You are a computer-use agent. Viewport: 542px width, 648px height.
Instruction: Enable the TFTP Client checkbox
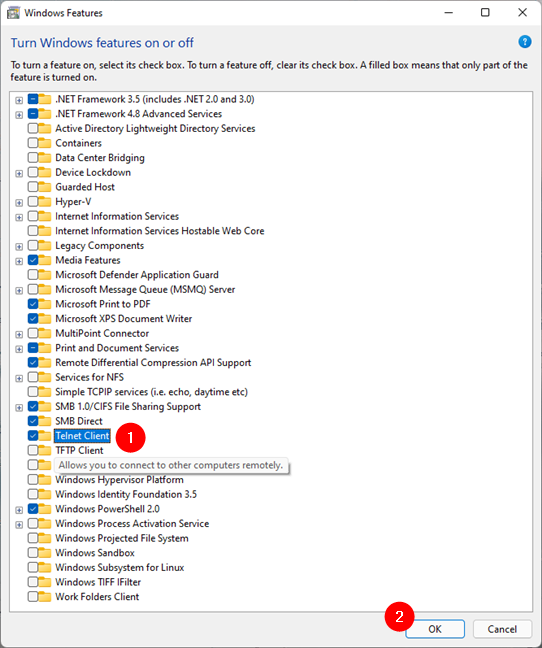coord(33,450)
